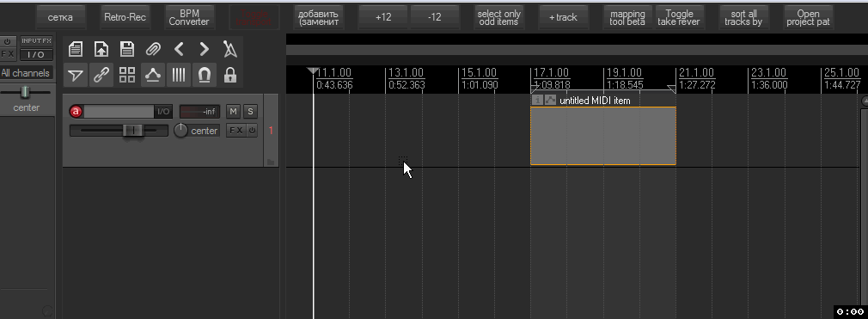The width and height of the screenshot is (868, 319).
Task: Click track 1 pan knob
Action: point(181,131)
